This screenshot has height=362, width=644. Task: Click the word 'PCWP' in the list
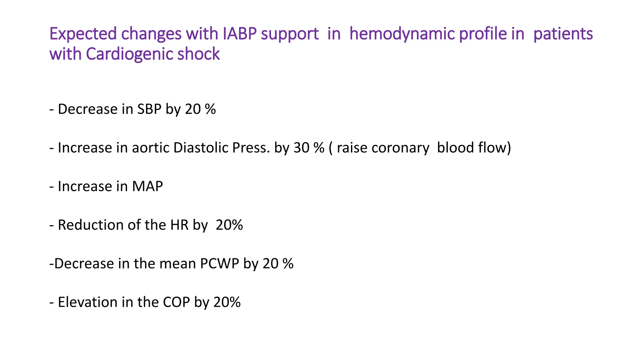[219, 264]
